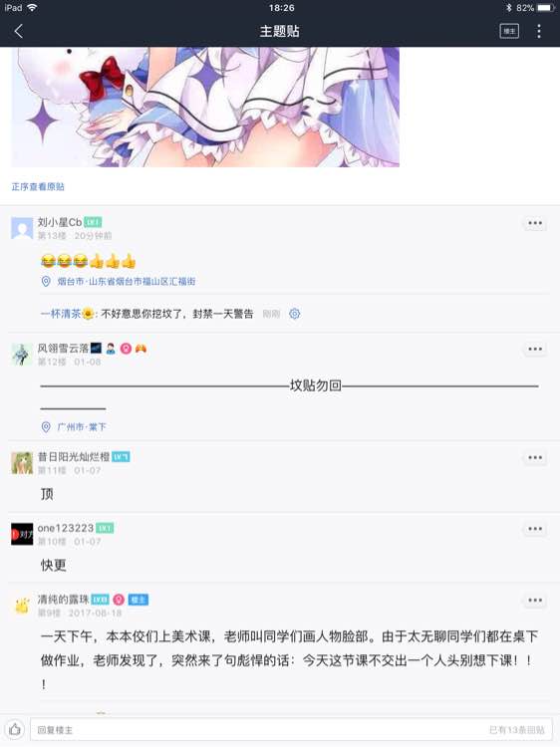The height and width of the screenshot is (747, 560).
Task: Tap location pin for 烟台市 address
Action: (46, 282)
